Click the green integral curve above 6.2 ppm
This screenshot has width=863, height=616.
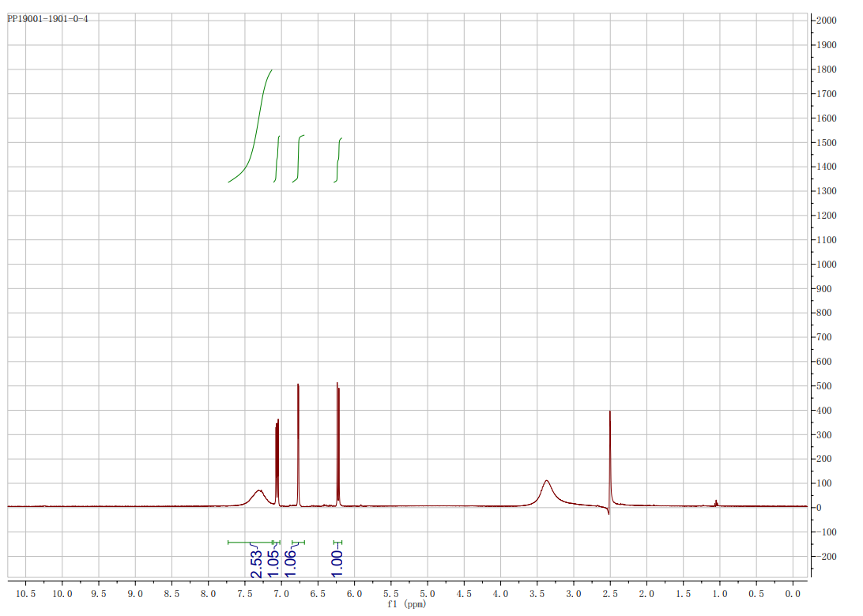[338, 158]
